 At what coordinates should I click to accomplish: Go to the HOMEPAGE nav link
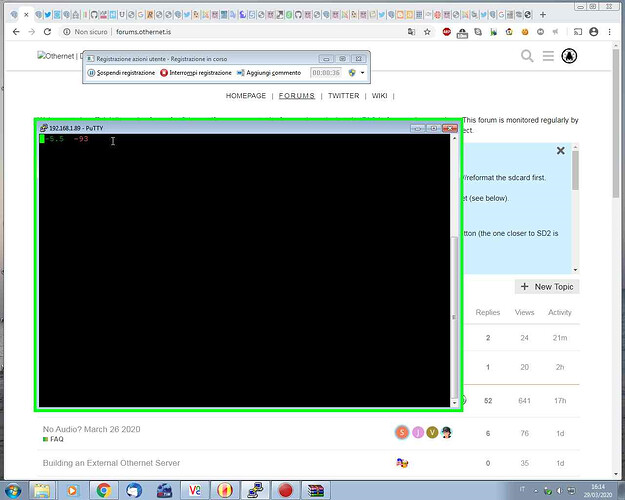pos(246,96)
